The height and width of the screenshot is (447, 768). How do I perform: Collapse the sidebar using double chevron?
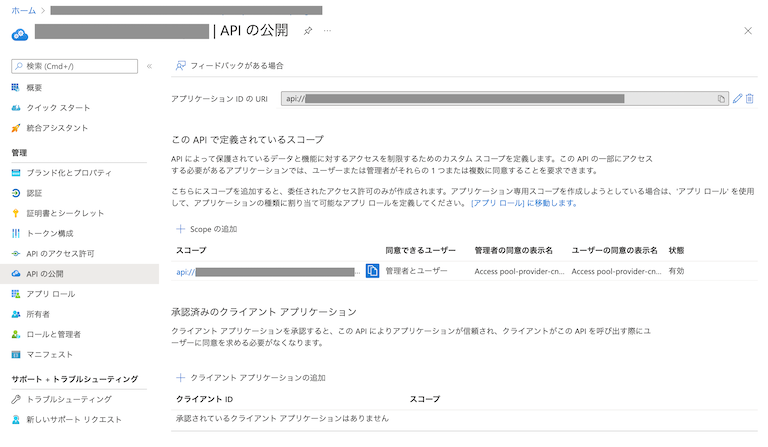click(x=149, y=66)
